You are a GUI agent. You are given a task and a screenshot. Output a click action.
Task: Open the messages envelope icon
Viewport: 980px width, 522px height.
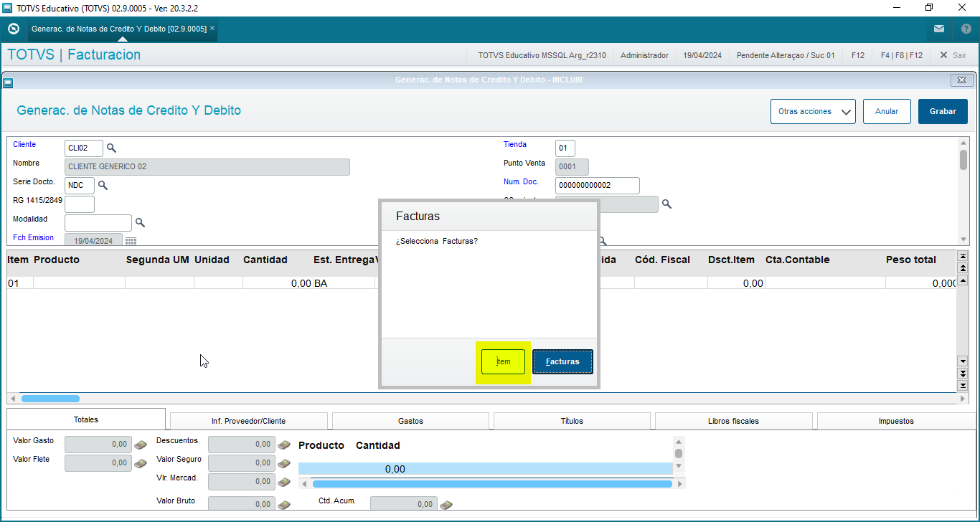pos(939,29)
